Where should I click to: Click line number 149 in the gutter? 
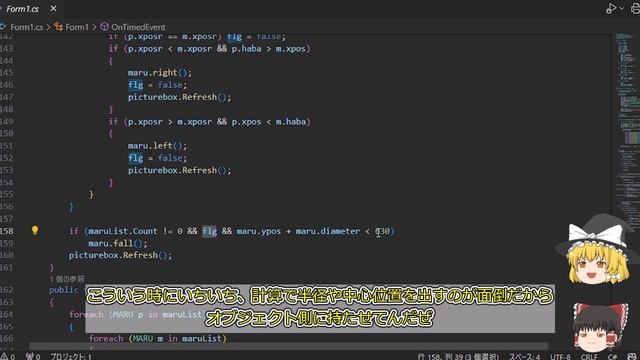click(7, 122)
